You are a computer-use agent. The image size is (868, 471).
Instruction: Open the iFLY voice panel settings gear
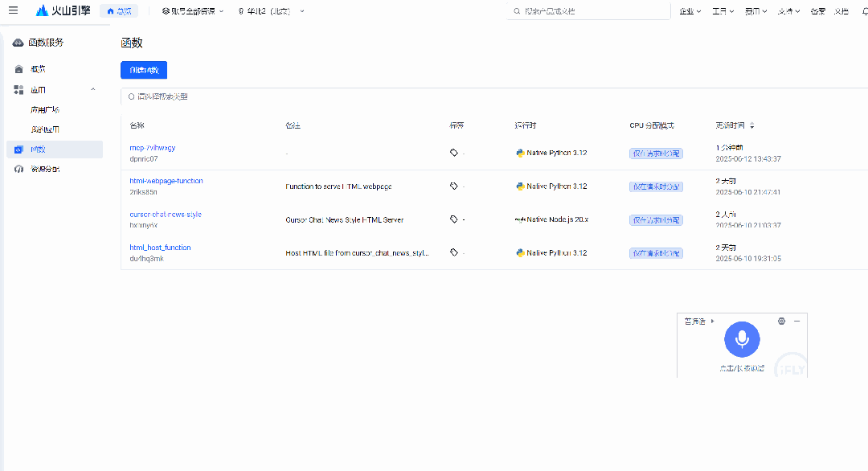781,321
